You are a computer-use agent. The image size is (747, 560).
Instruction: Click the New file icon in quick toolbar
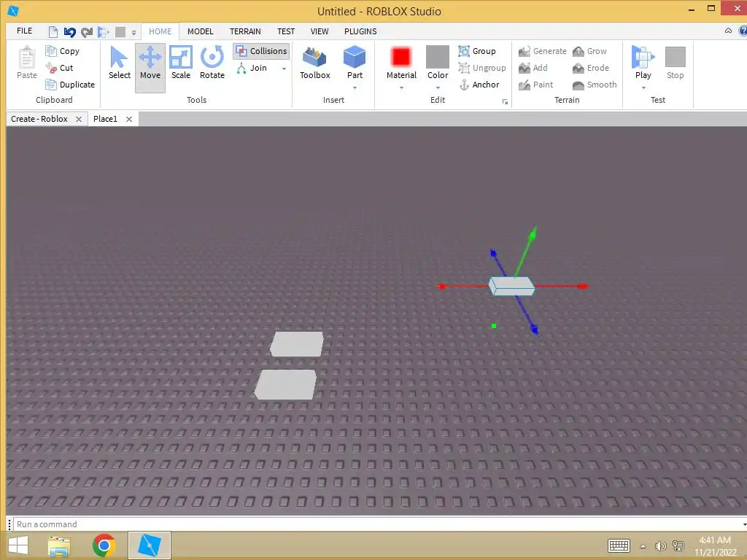[x=53, y=32]
